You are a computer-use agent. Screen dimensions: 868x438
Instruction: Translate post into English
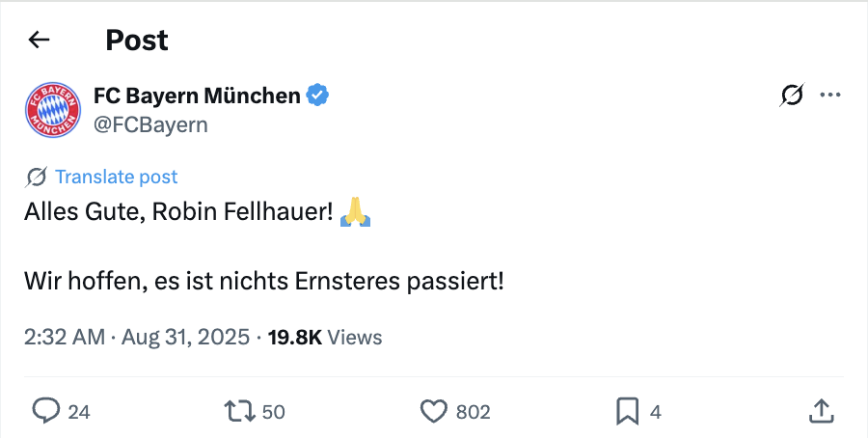pyautogui.click(x=117, y=178)
